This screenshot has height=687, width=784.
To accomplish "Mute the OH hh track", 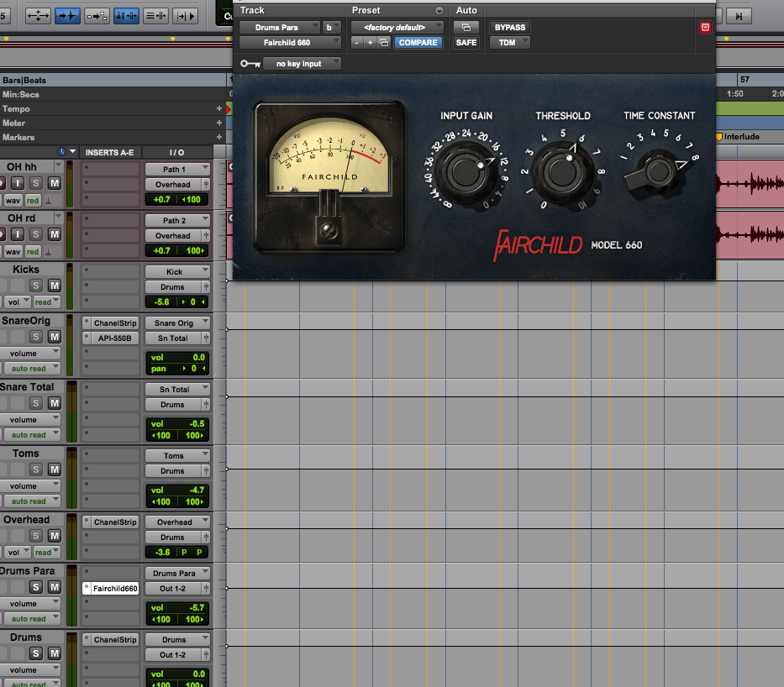I will point(54,183).
